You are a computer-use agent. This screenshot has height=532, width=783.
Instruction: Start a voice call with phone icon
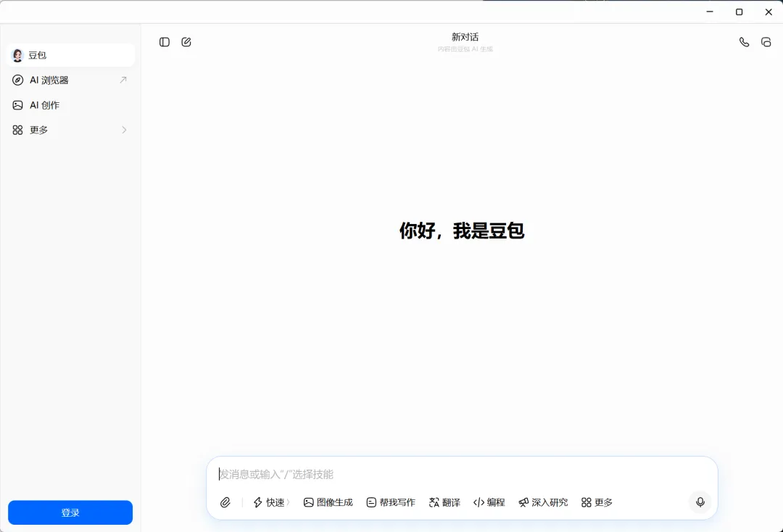tap(744, 42)
